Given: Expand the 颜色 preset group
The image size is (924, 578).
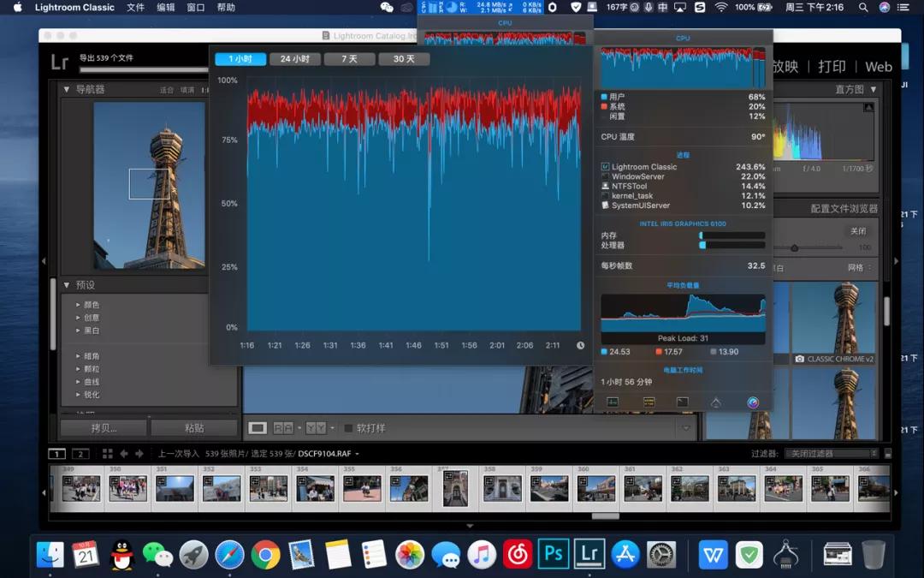Looking at the screenshot, I should 78,305.
